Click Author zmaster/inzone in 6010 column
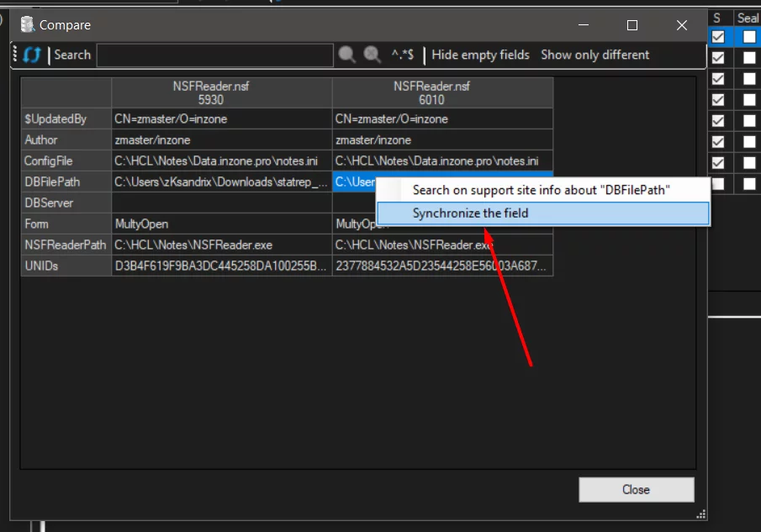This screenshot has height=532, width=761. point(442,140)
